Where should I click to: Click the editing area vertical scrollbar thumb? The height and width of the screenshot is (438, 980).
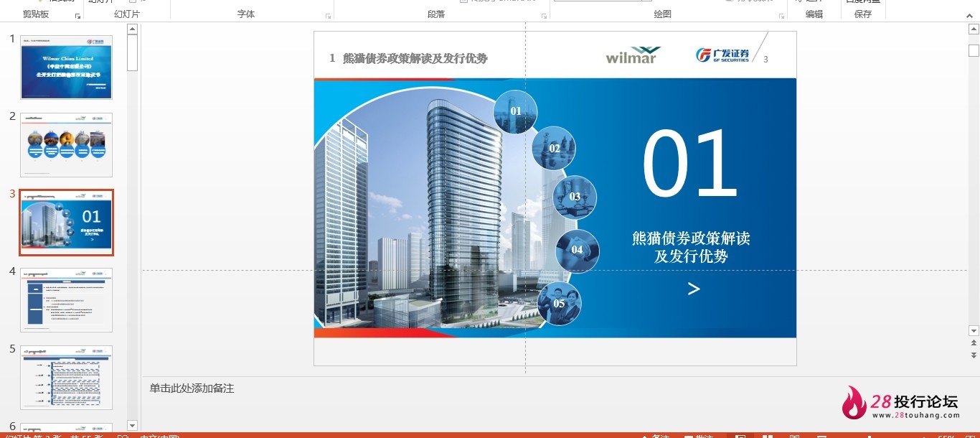[x=974, y=51]
